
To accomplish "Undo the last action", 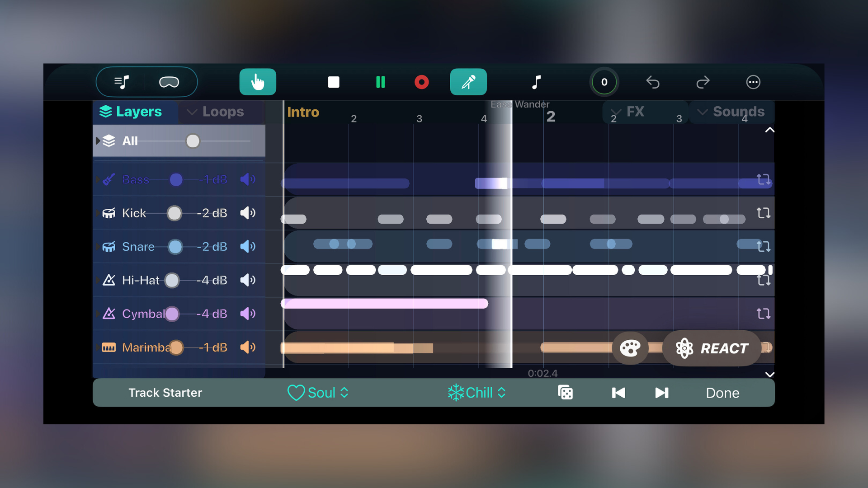I will (x=653, y=82).
